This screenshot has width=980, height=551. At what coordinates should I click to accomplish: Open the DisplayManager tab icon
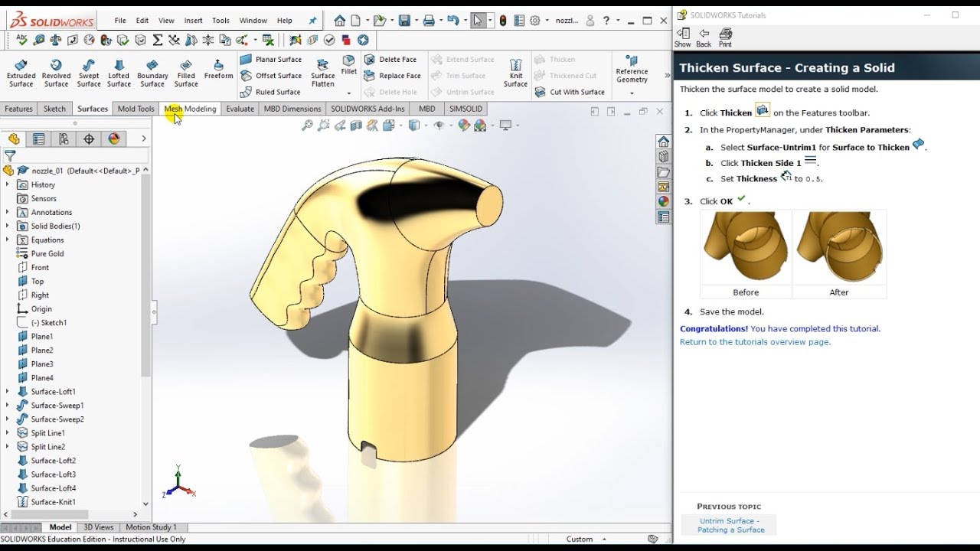pos(114,139)
